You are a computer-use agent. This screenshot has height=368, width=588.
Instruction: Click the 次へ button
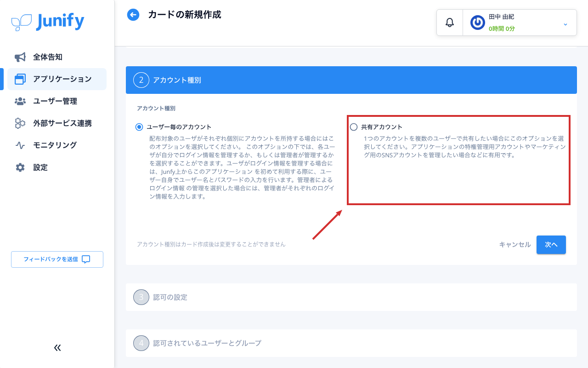tap(551, 245)
